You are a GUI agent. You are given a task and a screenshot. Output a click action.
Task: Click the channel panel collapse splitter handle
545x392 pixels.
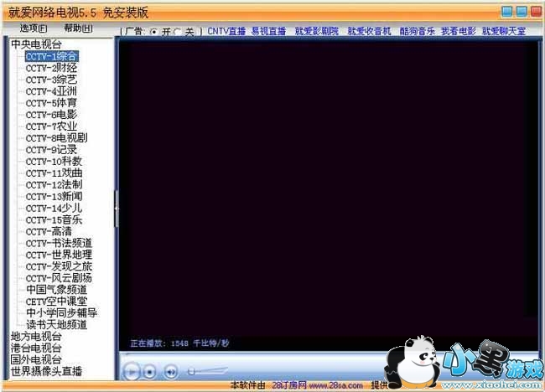(x=117, y=209)
